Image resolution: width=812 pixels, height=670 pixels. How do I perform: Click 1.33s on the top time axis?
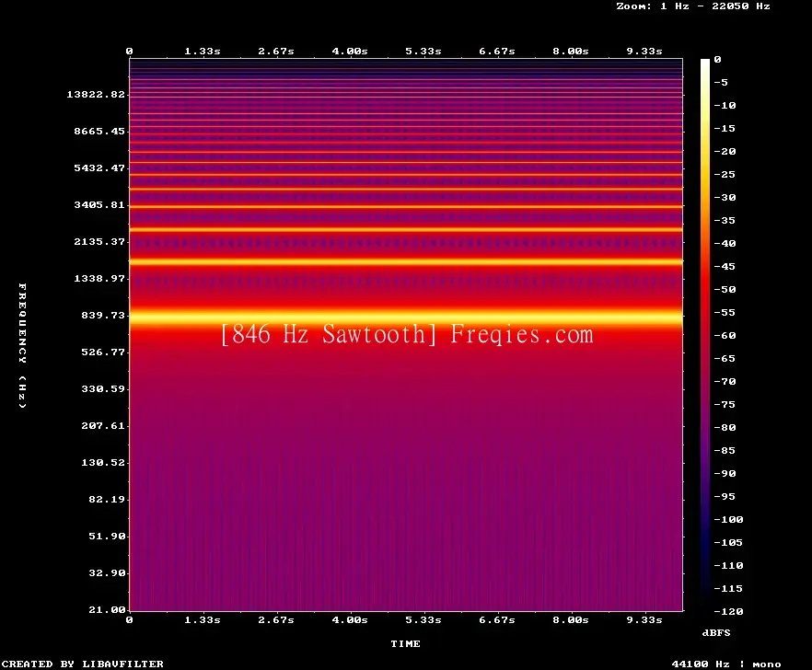203,52
